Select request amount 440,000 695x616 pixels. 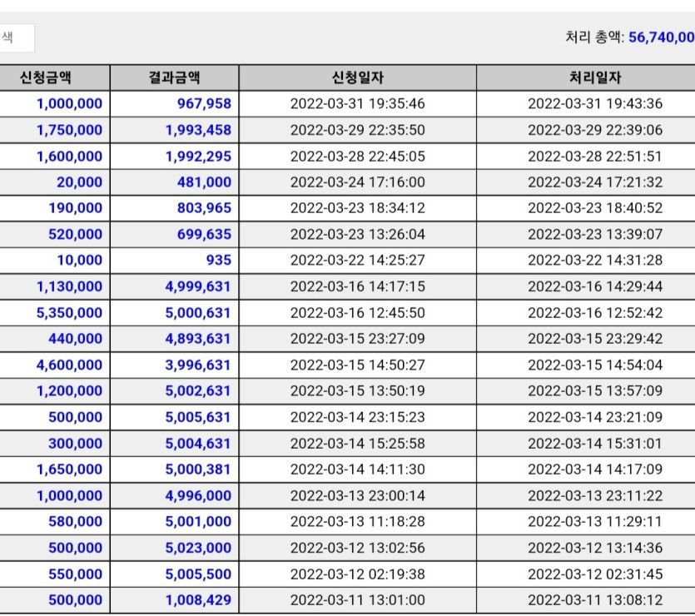pyautogui.click(x=76, y=339)
